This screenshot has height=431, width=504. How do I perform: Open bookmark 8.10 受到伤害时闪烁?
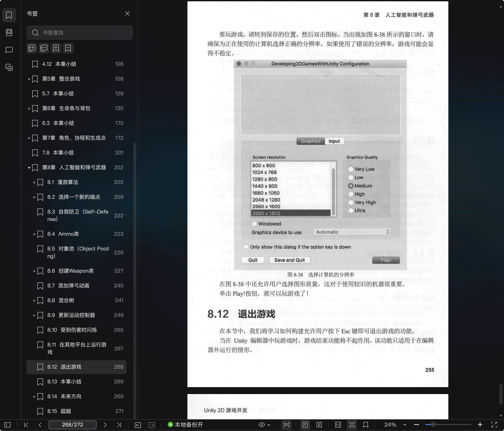[x=76, y=330]
